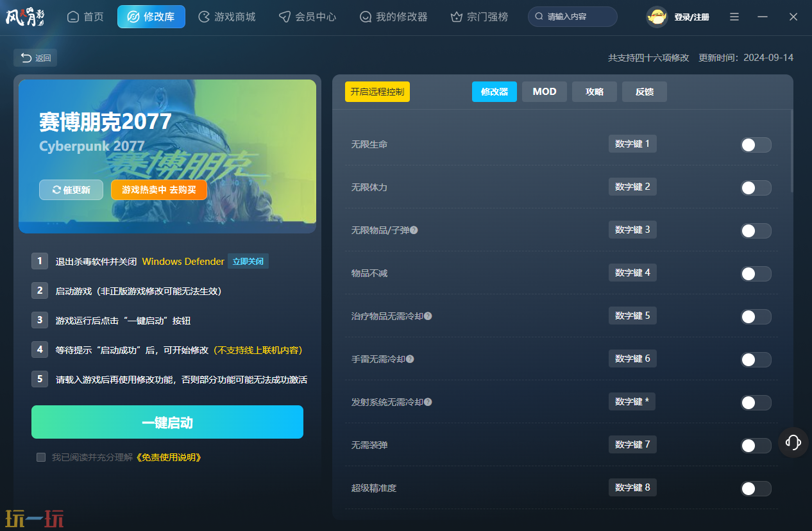Screen dimensions: 812x531
Task: Click the search input field
Action: (573, 17)
